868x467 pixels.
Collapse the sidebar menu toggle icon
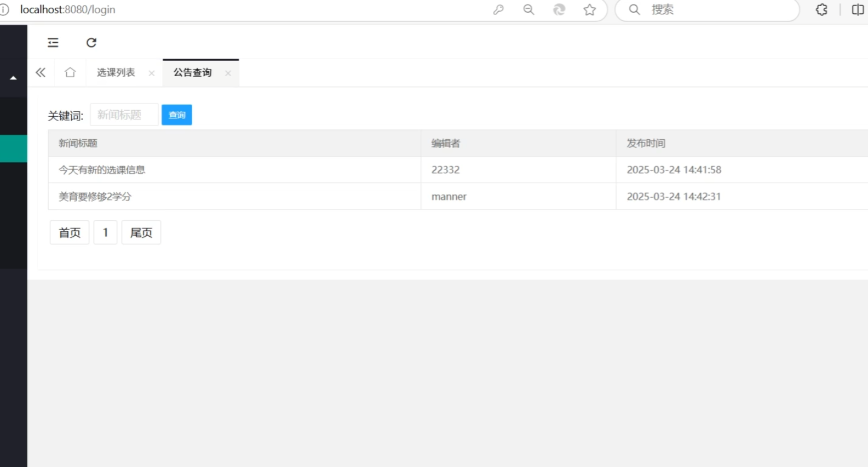53,43
